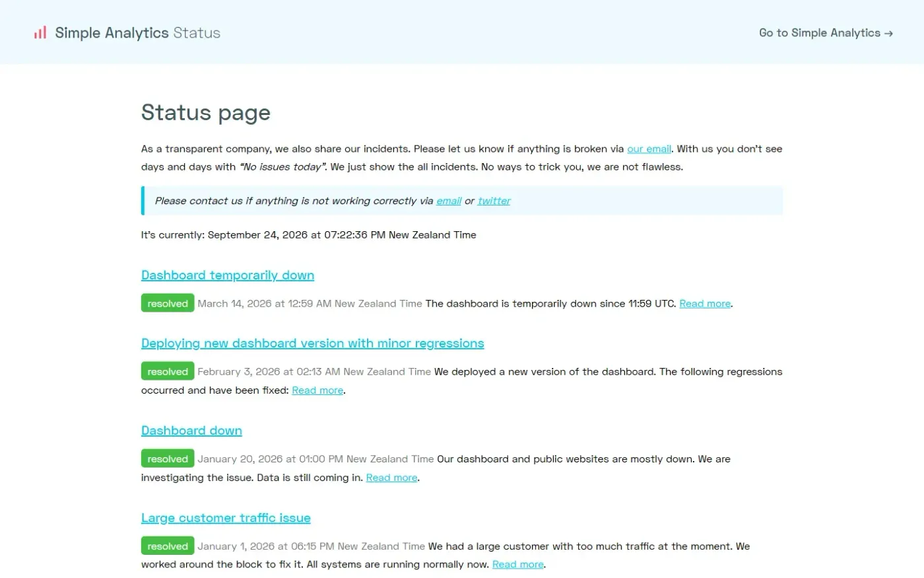Screen dimensions: 924x578
Task: Open 'Dashboard temporarily down' incident
Action: (x=228, y=275)
